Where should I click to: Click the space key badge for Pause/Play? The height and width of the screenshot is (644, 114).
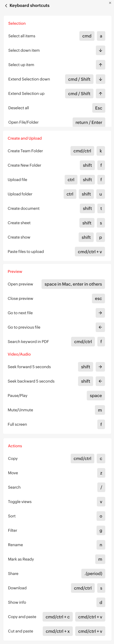tap(96, 396)
